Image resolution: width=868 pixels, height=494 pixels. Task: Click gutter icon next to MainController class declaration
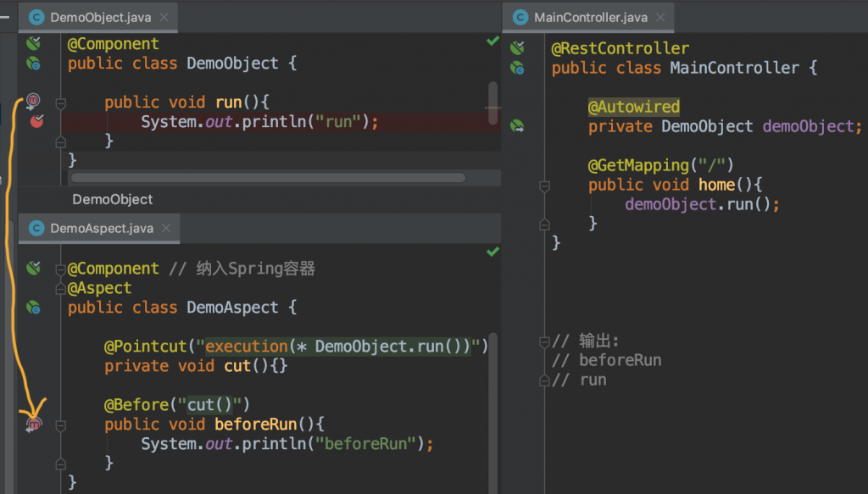[517, 68]
